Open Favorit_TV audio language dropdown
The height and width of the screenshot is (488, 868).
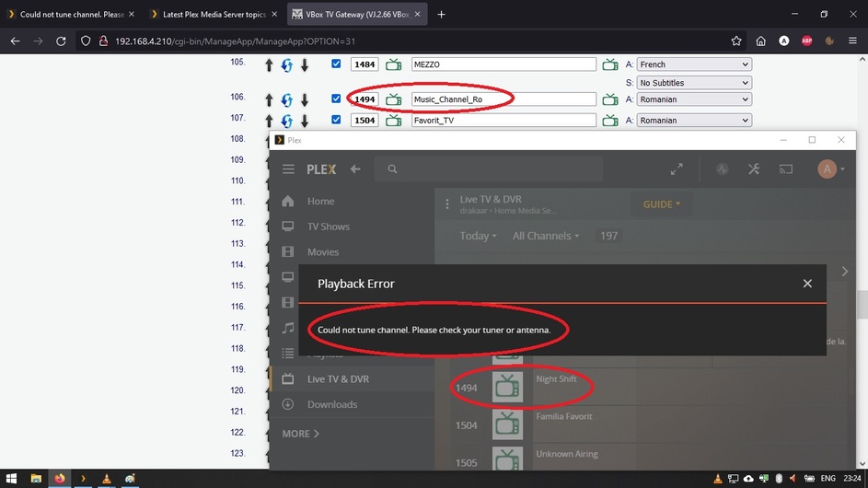pos(694,121)
